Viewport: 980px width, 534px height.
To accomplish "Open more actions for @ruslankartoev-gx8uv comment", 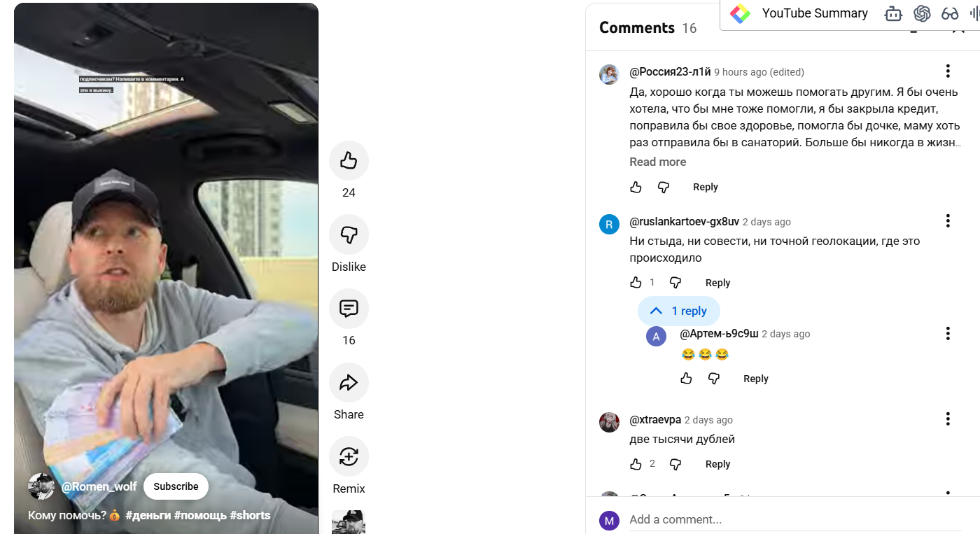I will click(x=948, y=220).
